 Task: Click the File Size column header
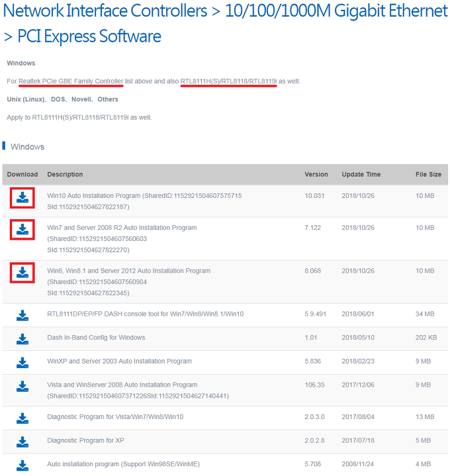(428, 174)
